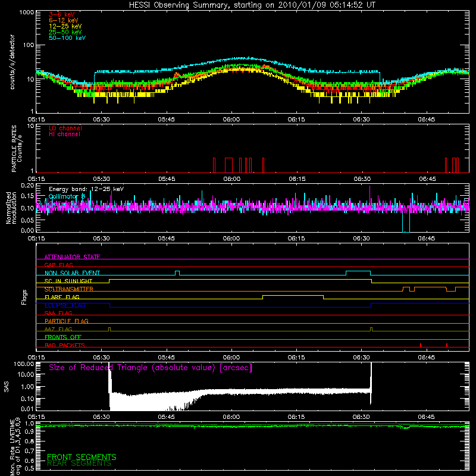Image resolution: width=476 pixels, height=476 pixels.
Task: Click the FRONT SEGMENTS legend label
Action: [82, 457]
